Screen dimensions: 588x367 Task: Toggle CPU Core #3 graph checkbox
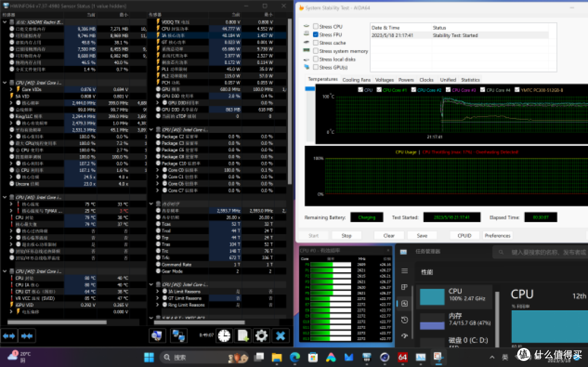coord(448,90)
